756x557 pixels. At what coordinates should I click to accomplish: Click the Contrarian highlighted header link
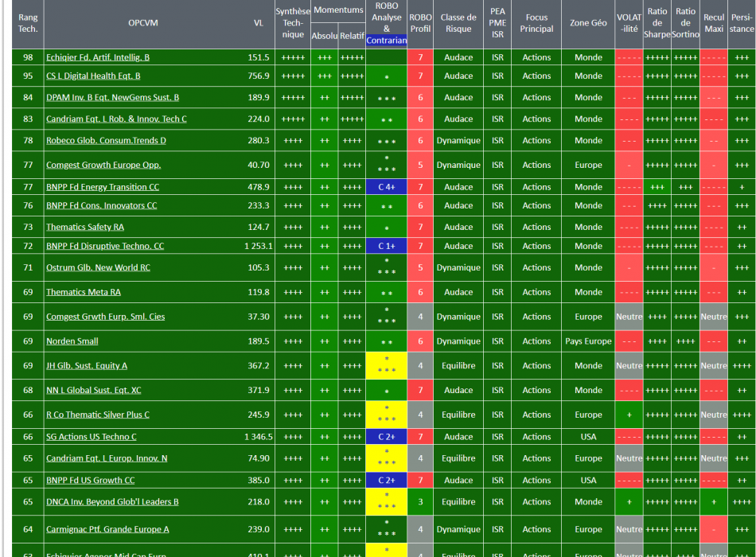point(386,41)
